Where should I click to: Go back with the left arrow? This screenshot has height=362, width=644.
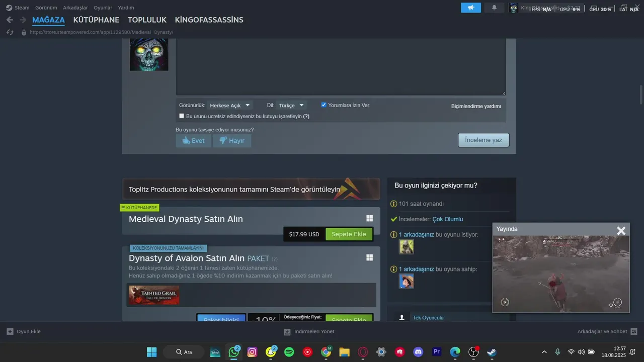click(x=10, y=20)
